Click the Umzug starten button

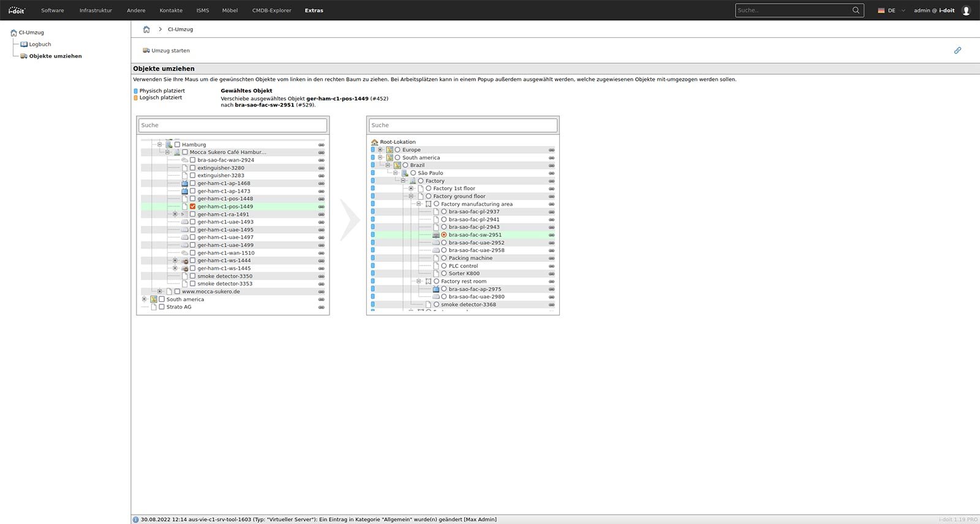click(167, 51)
